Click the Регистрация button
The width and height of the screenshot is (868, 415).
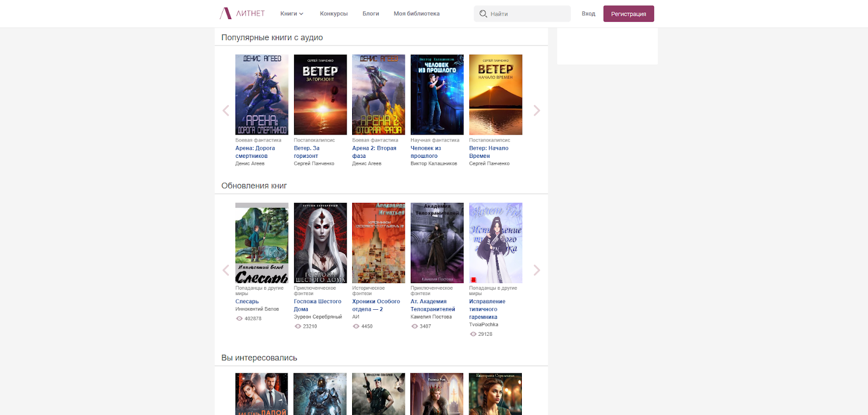(x=629, y=14)
